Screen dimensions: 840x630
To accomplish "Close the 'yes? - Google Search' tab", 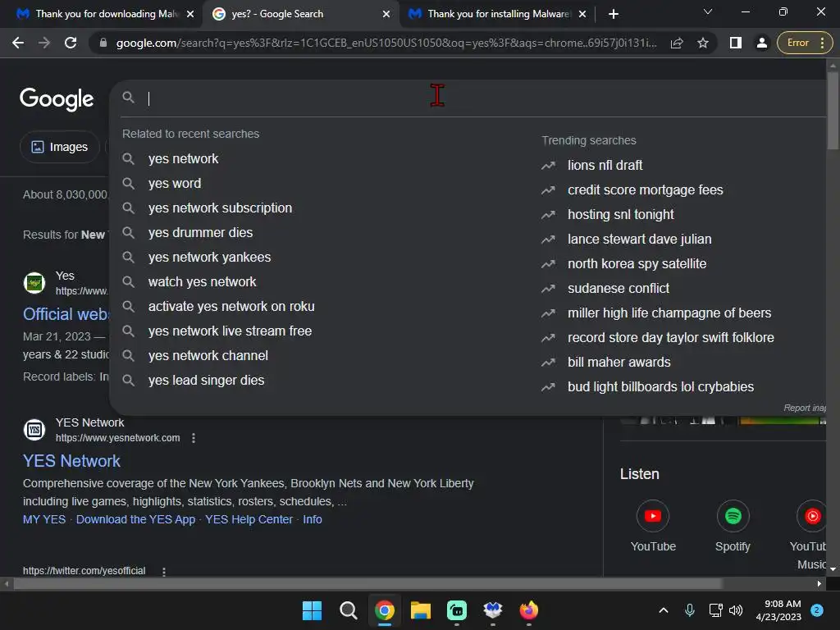I will (x=386, y=14).
